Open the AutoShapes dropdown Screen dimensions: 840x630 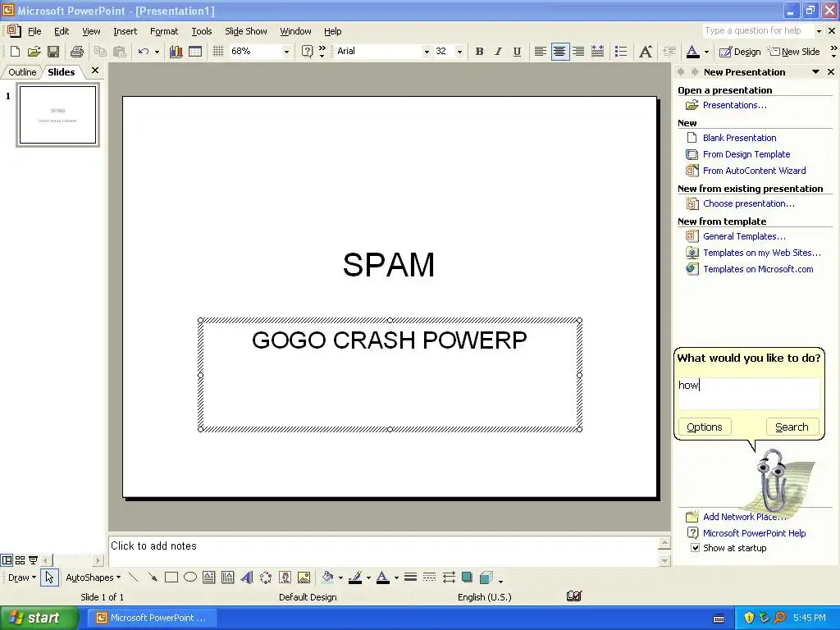(94, 577)
